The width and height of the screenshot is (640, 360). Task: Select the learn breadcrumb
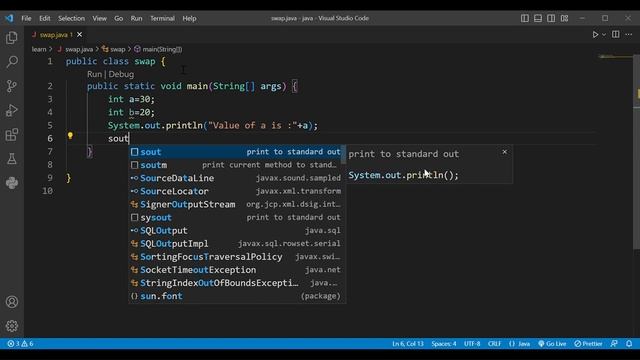[x=39, y=49]
